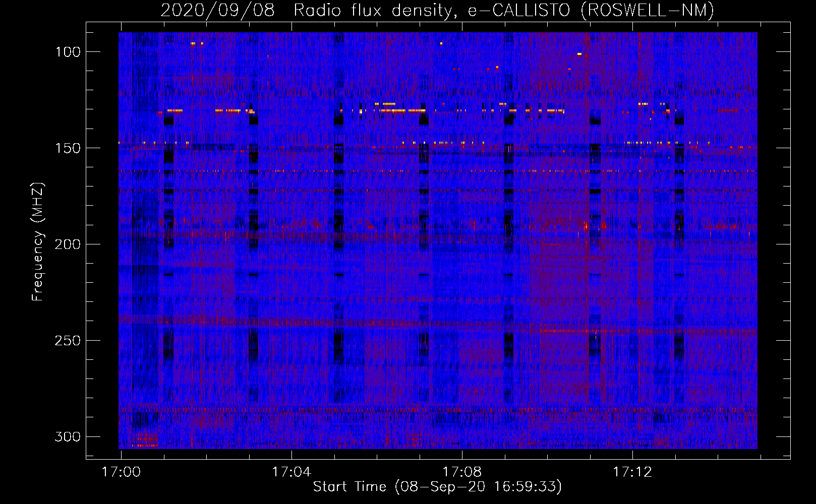The image size is (816, 504).
Task: Click the plot title "2020/09/08 Radio flux density, e-CALLISTO (ROSWELL-NM)"
Action: pos(437,10)
